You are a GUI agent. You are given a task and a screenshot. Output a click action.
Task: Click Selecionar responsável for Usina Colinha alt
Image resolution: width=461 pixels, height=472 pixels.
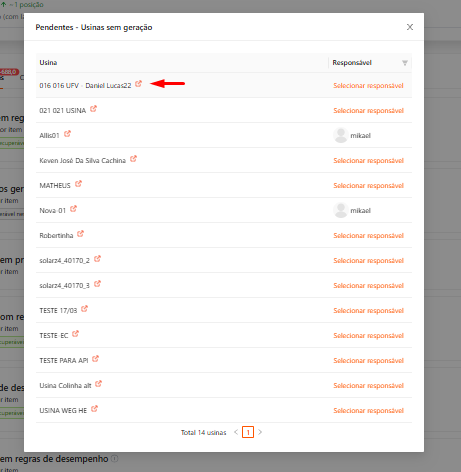click(x=368, y=386)
